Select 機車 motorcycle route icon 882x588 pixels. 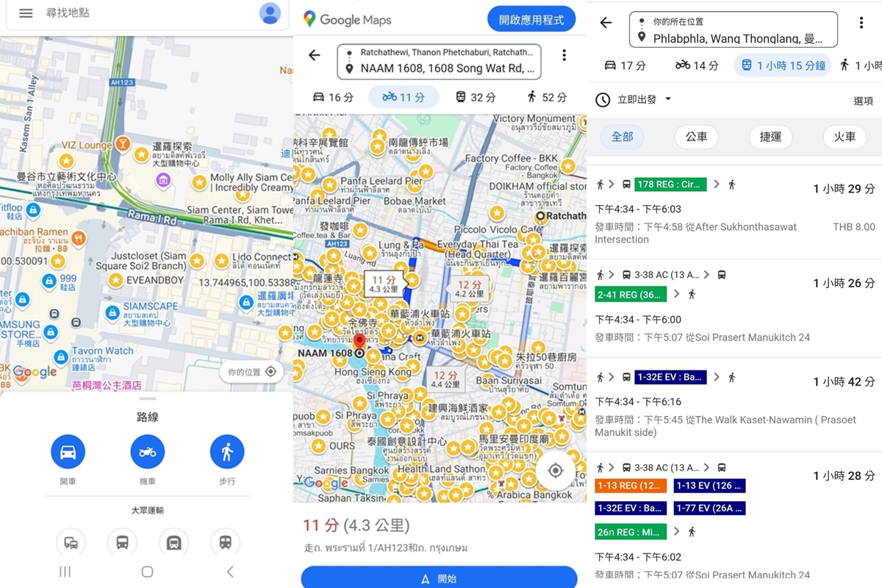pyautogui.click(x=147, y=451)
